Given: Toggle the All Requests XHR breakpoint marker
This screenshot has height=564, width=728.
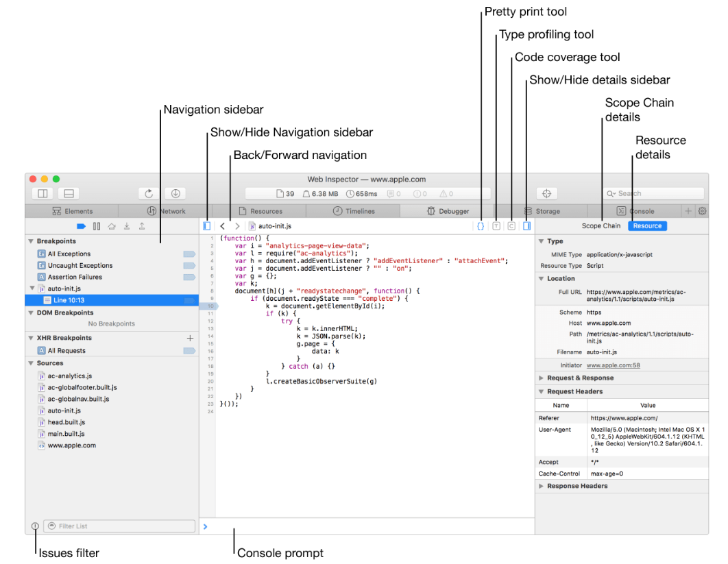Looking at the screenshot, I should coord(189,351).
